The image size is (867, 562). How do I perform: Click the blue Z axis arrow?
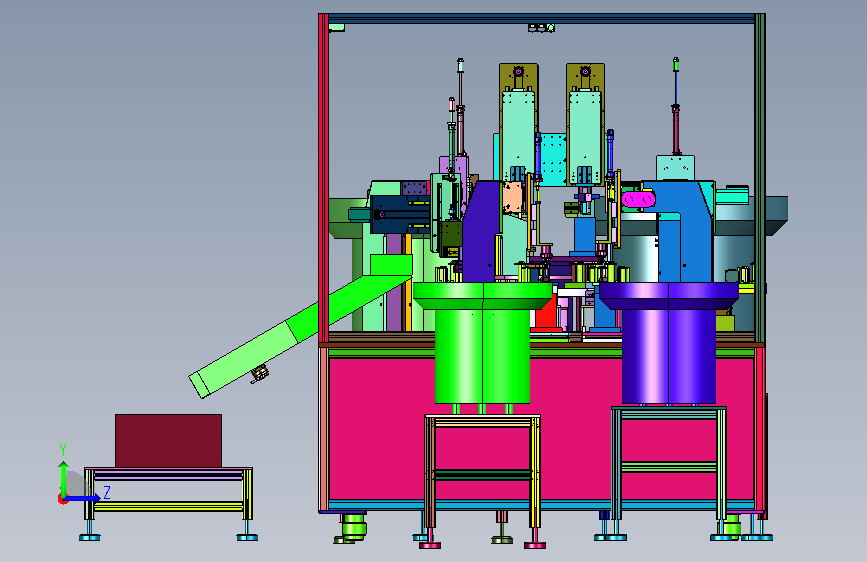82,498
